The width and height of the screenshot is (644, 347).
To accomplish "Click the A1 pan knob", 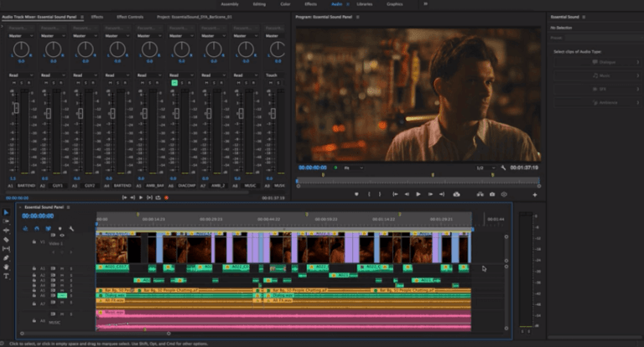I will click(x=21, y=49).
